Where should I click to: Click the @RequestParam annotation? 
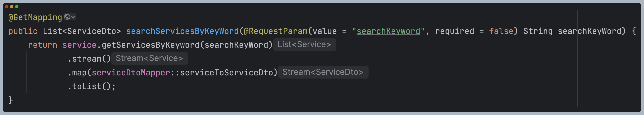[x=275, y=31]
